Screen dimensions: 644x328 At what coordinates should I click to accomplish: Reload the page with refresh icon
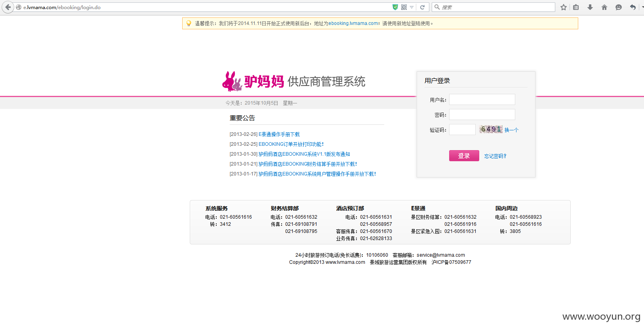pos(422,7)
